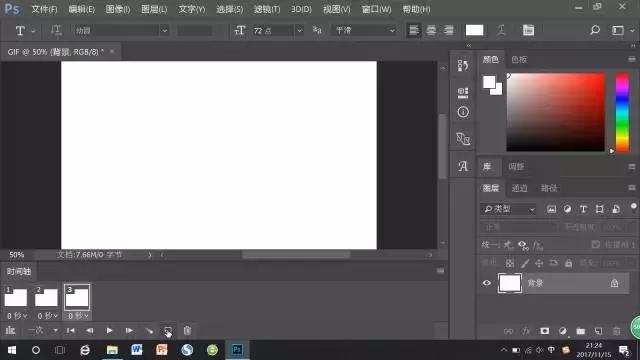Screen dimensions: 640x360
Task: Toggle text orientation icon in options bar
Action: click(56, 31)
